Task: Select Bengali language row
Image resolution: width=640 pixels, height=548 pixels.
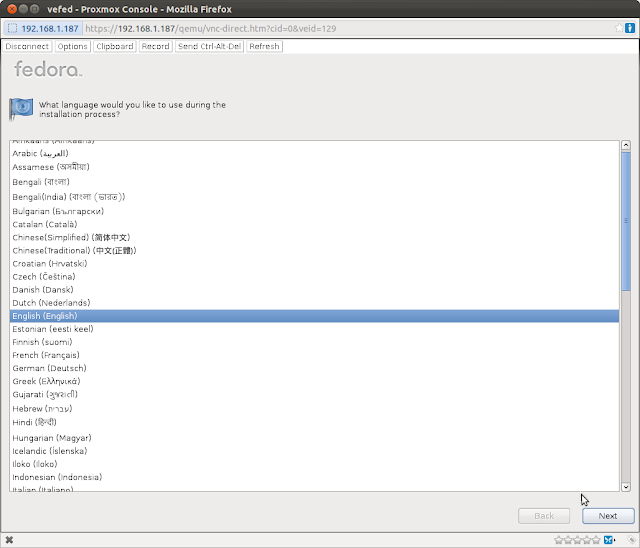Action: (314, 182)
